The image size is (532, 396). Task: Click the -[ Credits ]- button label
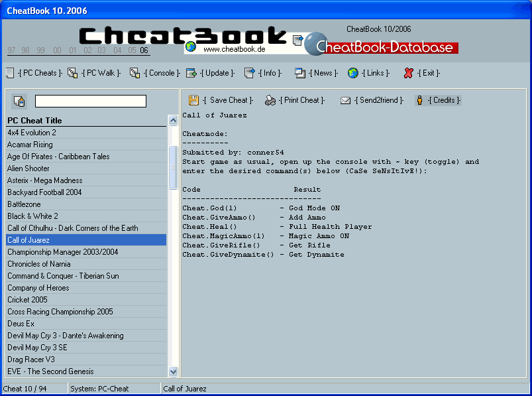point(444,100)
